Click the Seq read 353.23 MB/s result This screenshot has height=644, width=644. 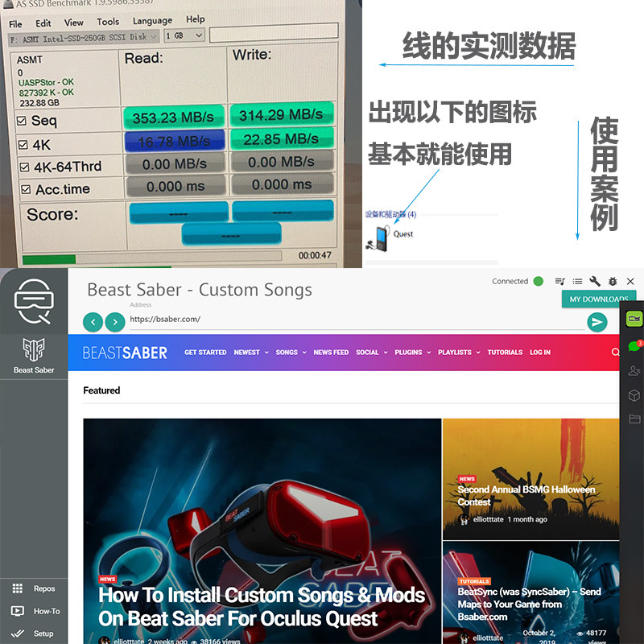pos(173,118)
